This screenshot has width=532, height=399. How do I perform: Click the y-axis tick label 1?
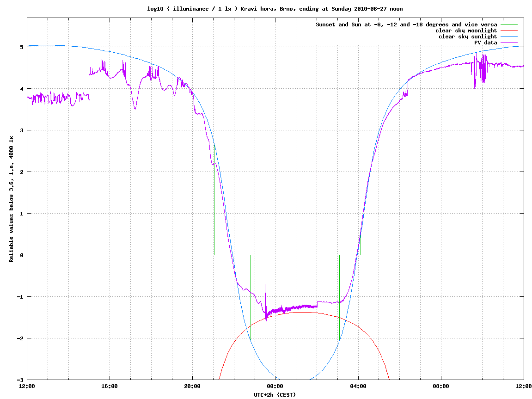(x=22, y=214)
